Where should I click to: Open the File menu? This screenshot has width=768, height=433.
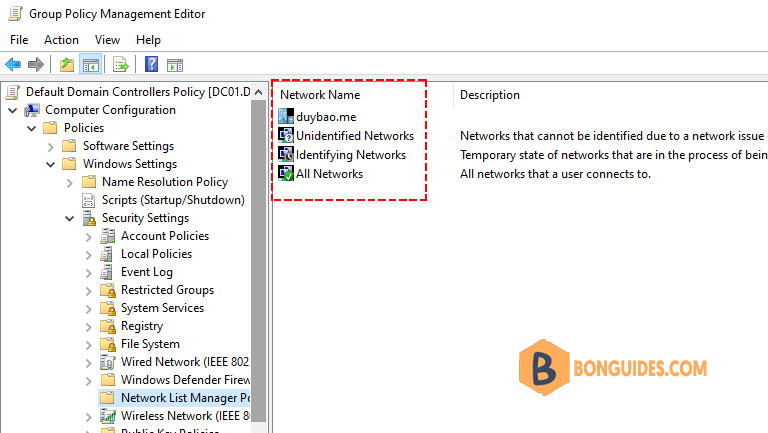click(x=19, y=40)
